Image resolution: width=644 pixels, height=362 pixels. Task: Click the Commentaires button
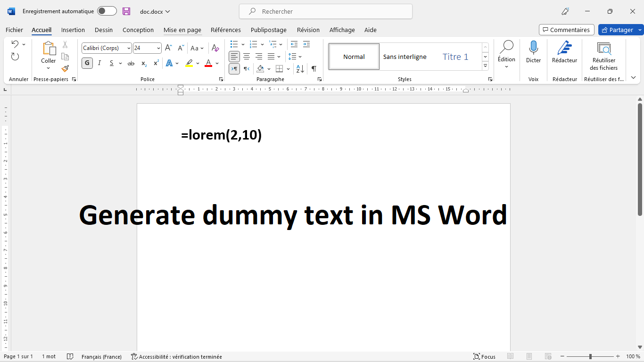(567, 30)
